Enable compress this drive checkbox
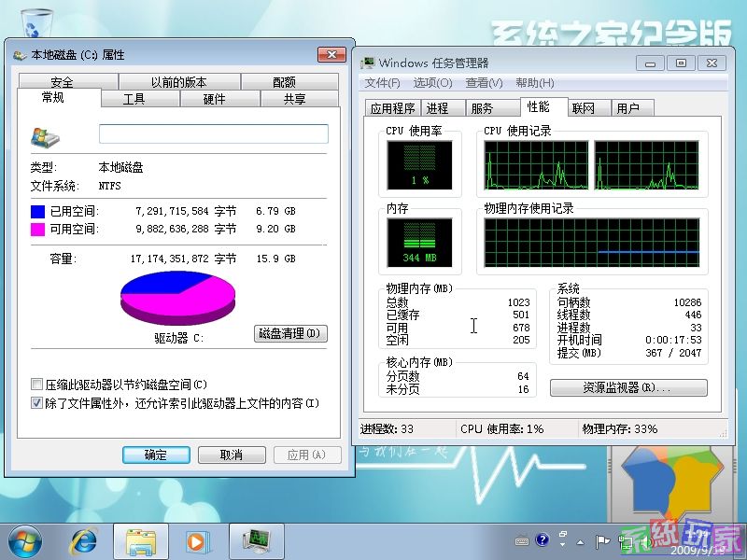747x560 pixels. 36,385
